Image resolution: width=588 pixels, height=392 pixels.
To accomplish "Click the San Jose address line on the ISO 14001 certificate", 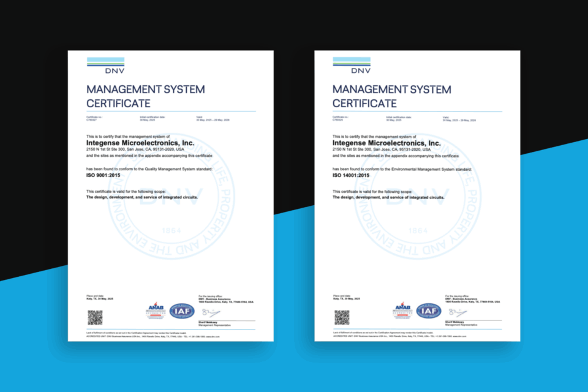I will pos(382,149).
